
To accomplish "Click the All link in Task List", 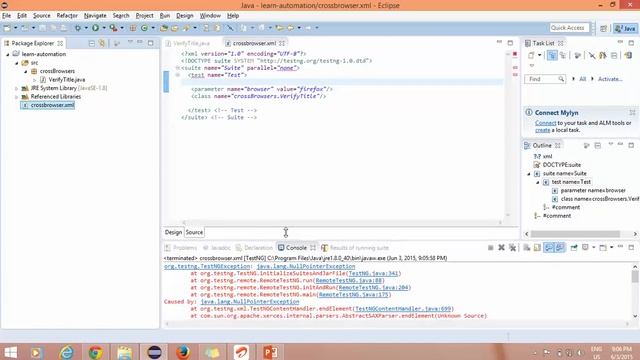I will [582, 79].
